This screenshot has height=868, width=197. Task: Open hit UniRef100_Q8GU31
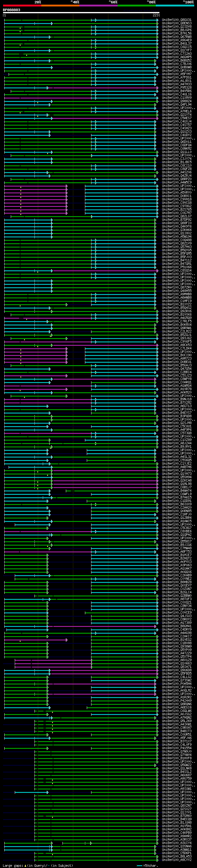pyautogui.click(x=176, y=20)
